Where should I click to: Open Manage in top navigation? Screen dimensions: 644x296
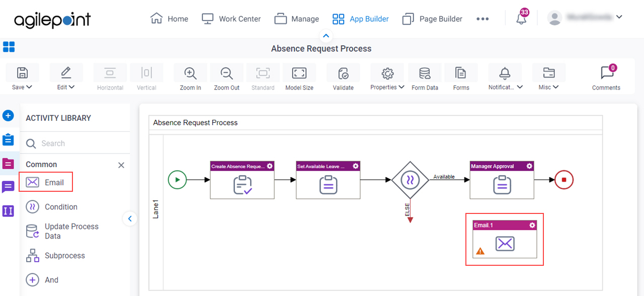[x=297, y=19]
